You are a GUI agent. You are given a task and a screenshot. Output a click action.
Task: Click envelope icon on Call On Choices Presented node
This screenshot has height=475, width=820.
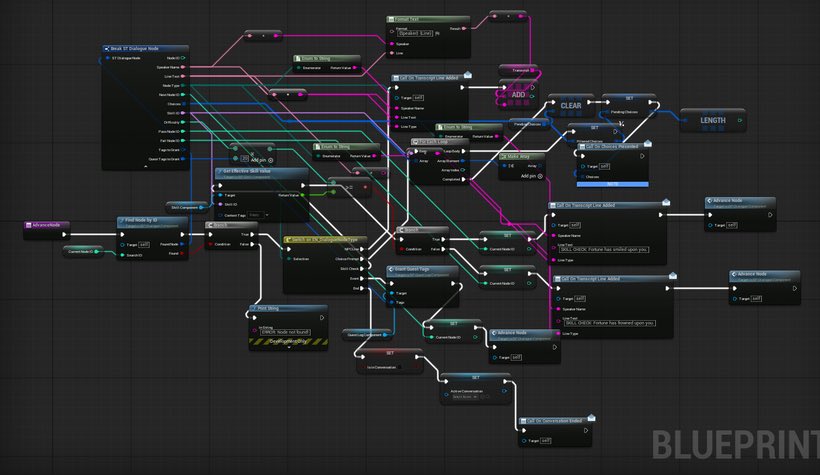(x=647, y=143)
